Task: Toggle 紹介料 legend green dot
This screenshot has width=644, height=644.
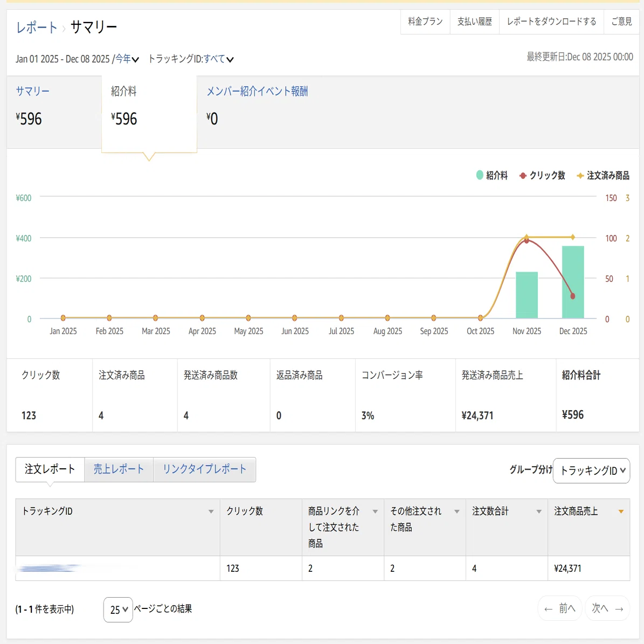Action: click(x=479, y=175)
